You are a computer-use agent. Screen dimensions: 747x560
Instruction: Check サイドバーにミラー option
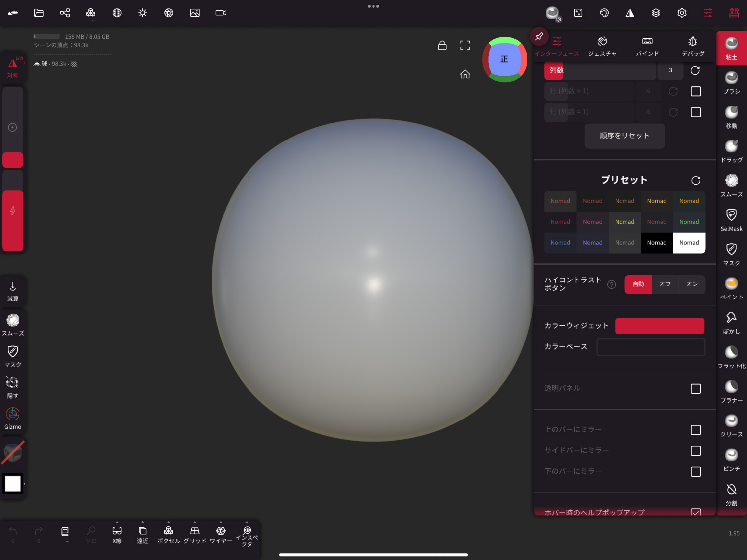pos(695,451)
